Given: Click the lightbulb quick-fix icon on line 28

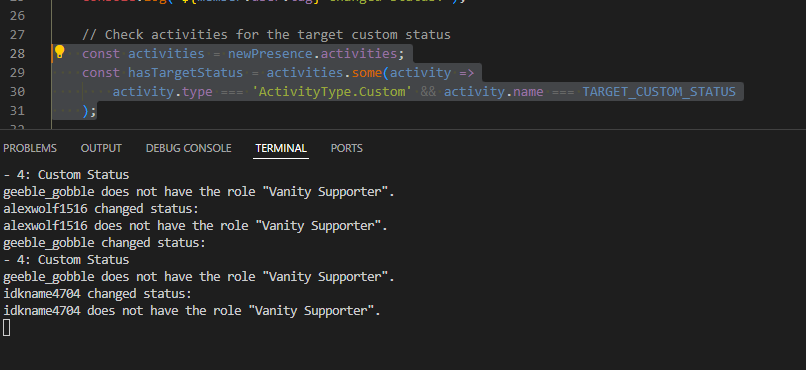Looking at the screenshot, I should click(x=60, y=51).
